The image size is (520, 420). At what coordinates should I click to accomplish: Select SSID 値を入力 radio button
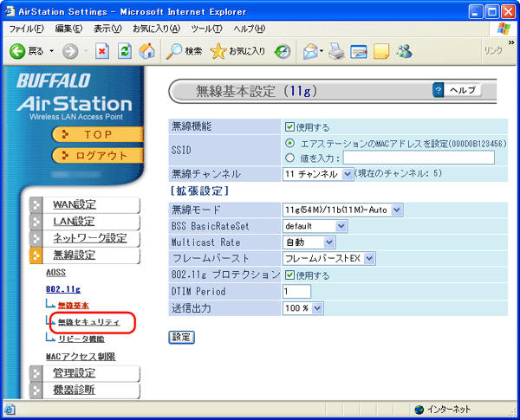289,158
